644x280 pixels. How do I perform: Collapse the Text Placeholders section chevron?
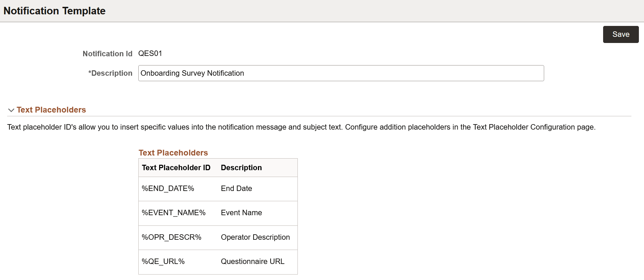(11, 110)
